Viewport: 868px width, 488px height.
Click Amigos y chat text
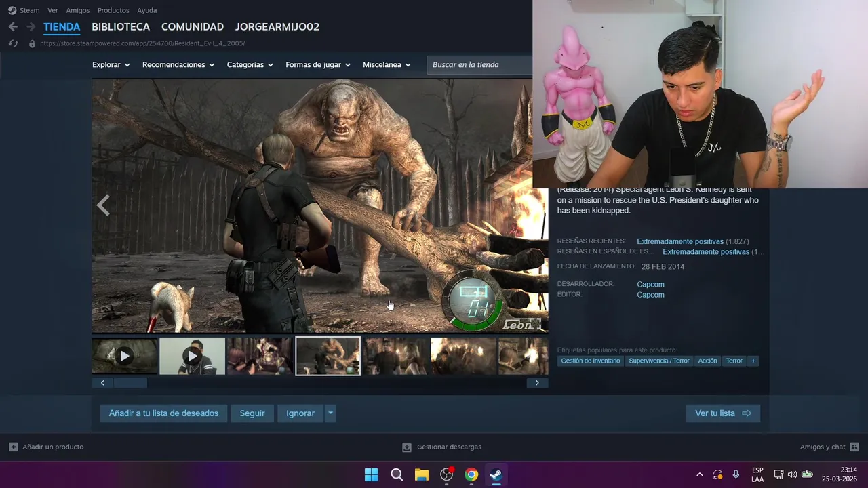tap(823, 447)
